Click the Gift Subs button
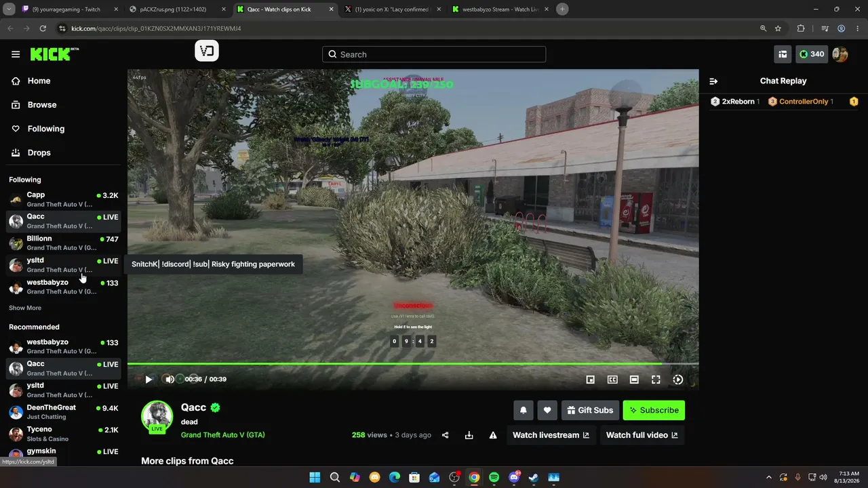Image resolution: width=868 pixels, height=488 pixels. coord(590,410)
